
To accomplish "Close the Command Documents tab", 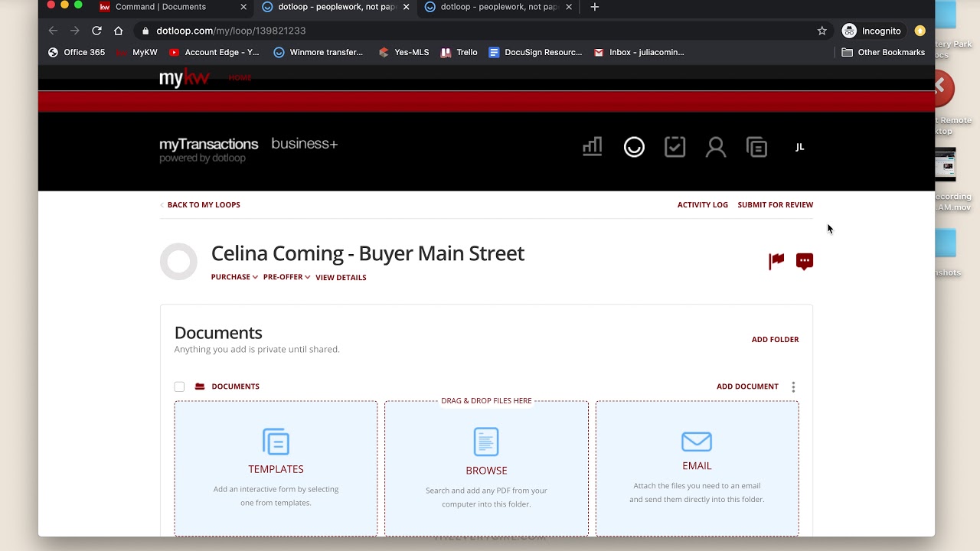I will pyautogui.click(x=243, y=7).
